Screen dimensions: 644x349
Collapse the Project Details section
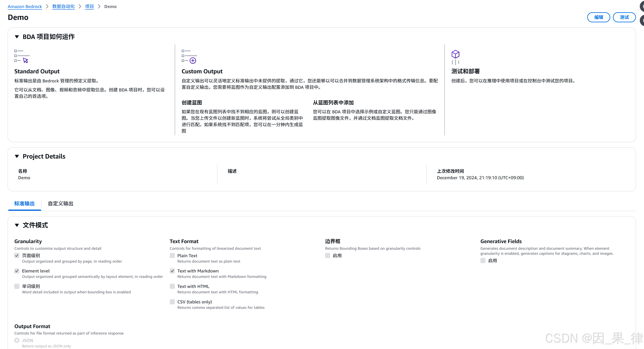pyautogui.click(x=17, y=157)
